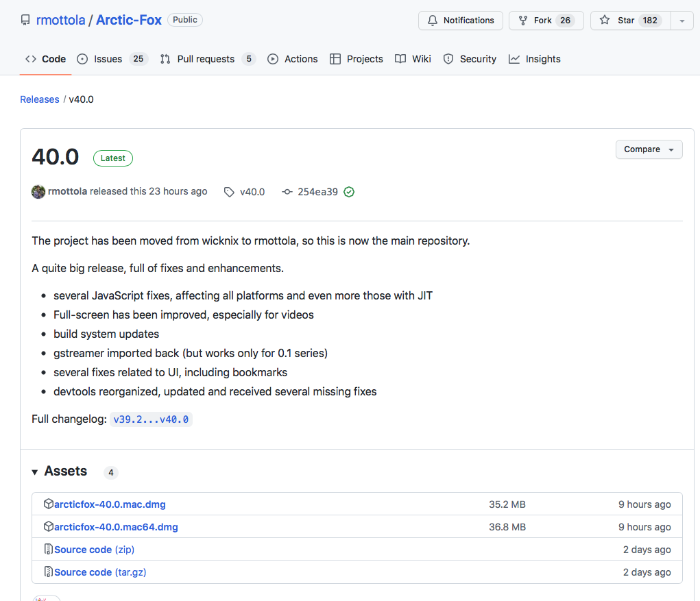Open the Compare dropdown
700x601 pixels.
(x=649, y=149)
